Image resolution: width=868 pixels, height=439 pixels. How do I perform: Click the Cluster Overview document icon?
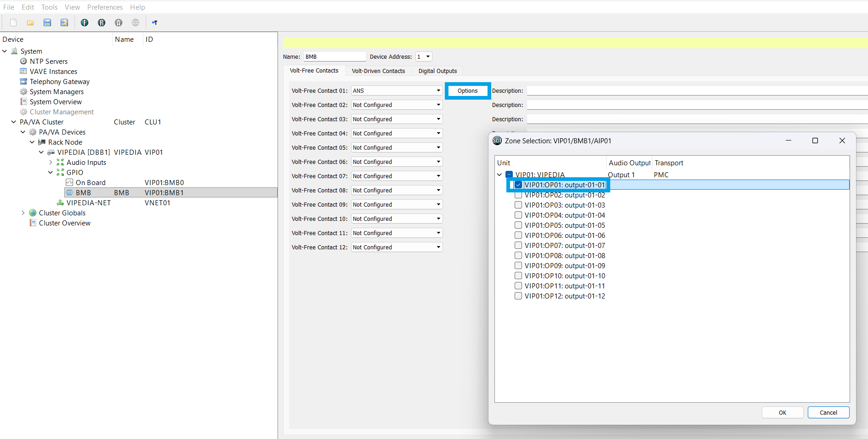[33, 223]
